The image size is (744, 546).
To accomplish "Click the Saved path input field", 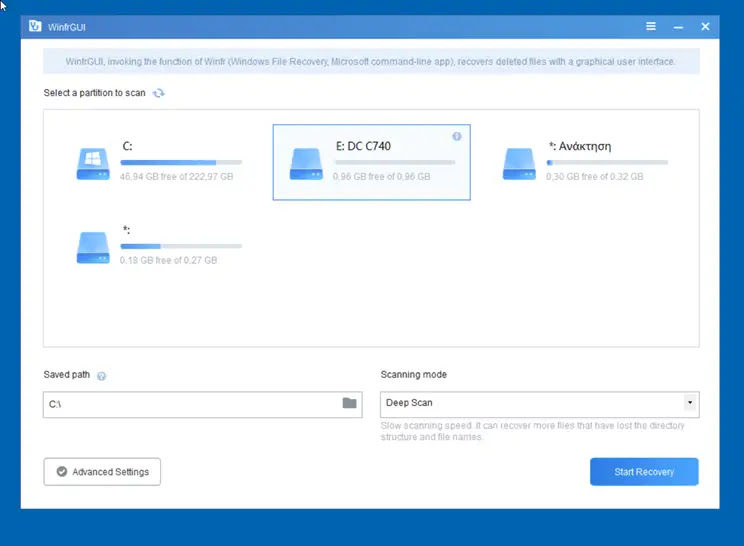I will pos(203,405).
